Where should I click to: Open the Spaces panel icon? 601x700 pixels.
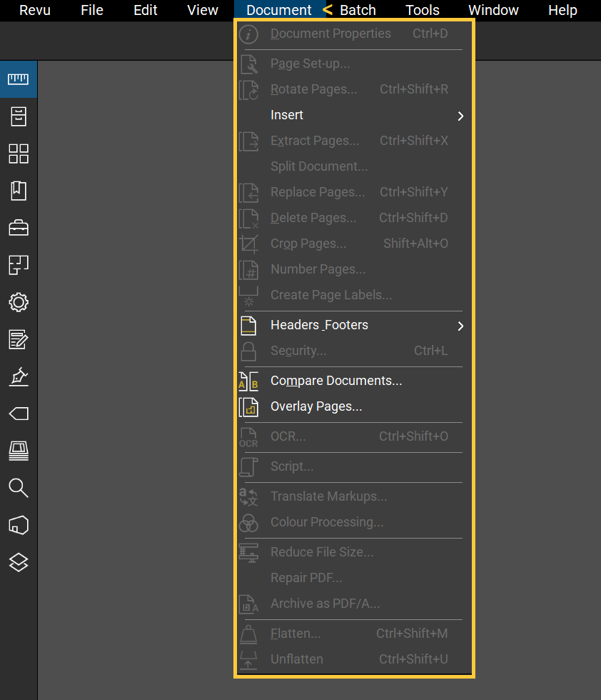[x=18, y=265]
